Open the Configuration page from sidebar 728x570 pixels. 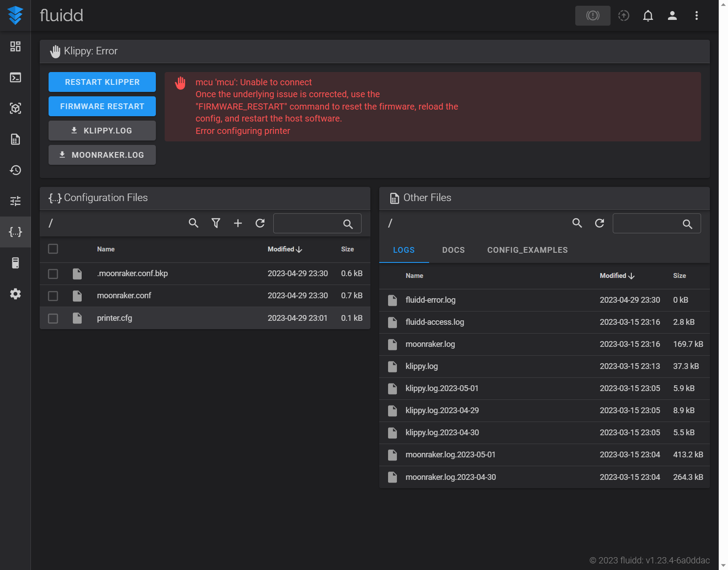tap(15, 232)
